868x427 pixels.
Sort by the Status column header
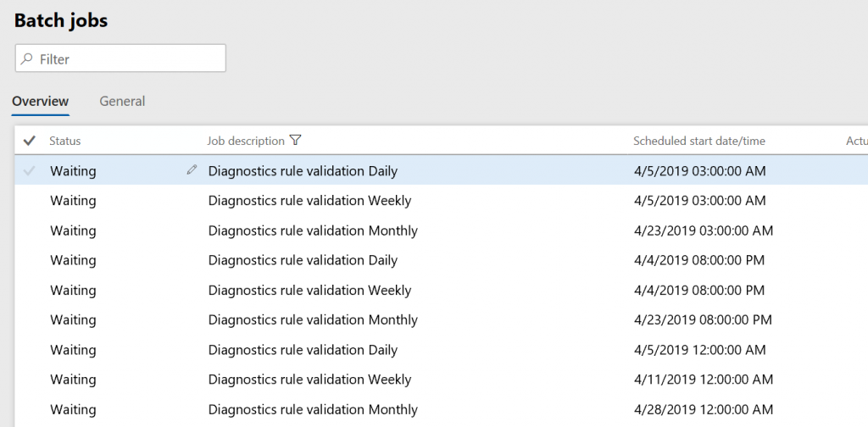click(x=65, y=141)
